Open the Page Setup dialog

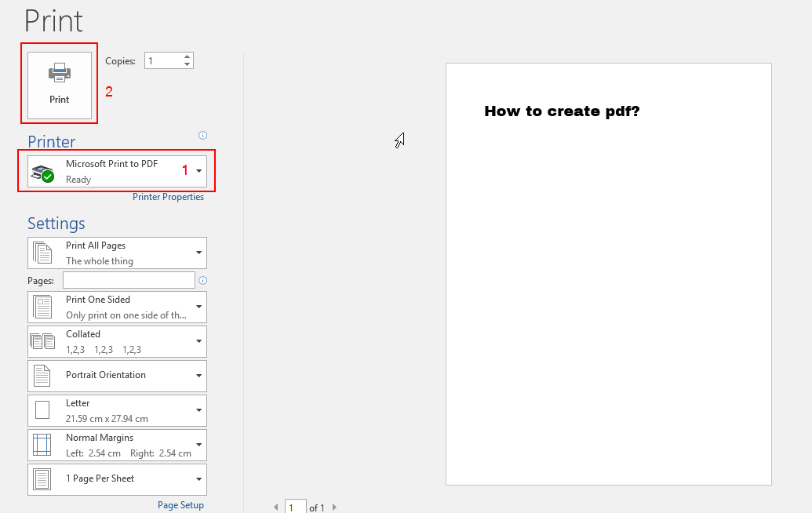point(180,505)
